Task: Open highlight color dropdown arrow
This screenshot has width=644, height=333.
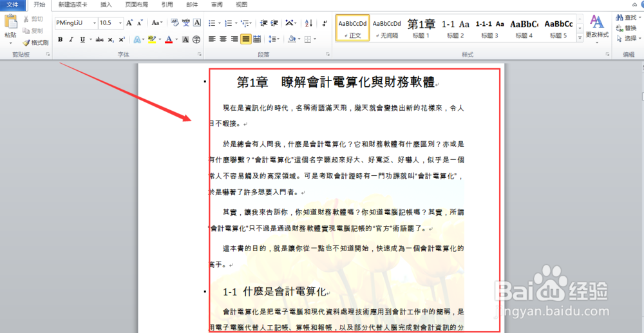Action: tap(159, 40)
